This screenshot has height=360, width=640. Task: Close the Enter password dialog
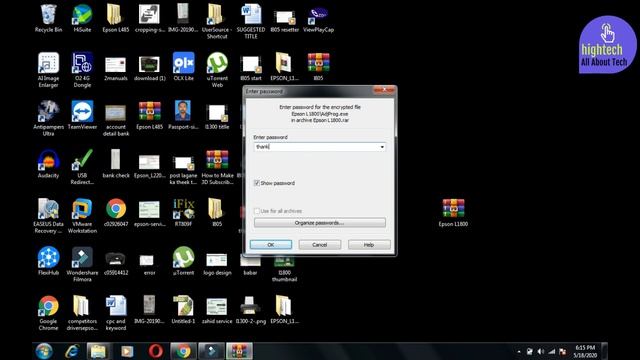384,90
